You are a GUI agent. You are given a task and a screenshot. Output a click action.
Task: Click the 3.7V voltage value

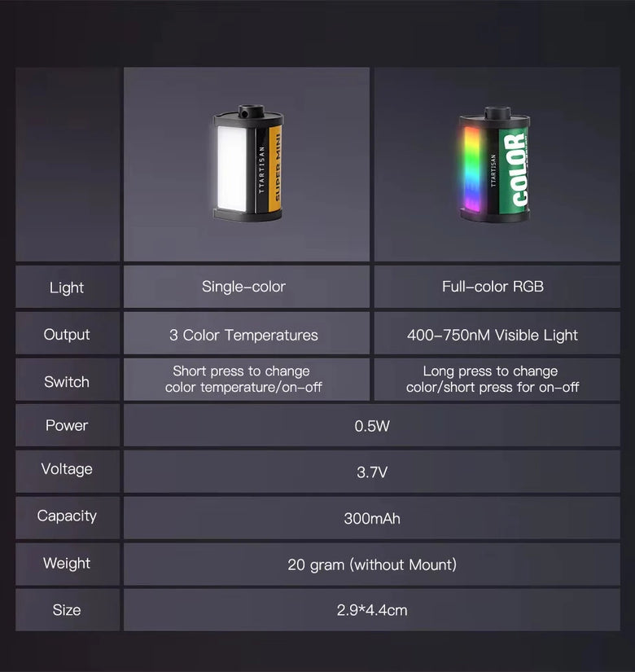[372, 472]
